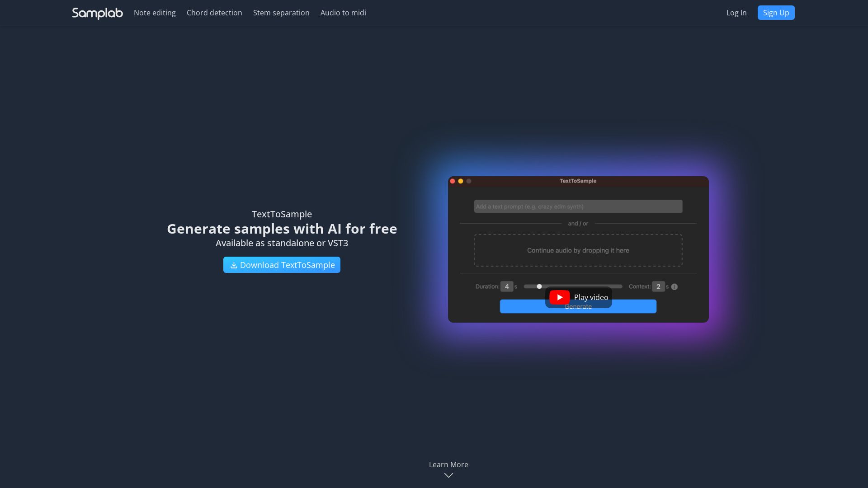Click the Continue audio drop zone
Viewport: 868px width, 488px height.
coord(578,250)
